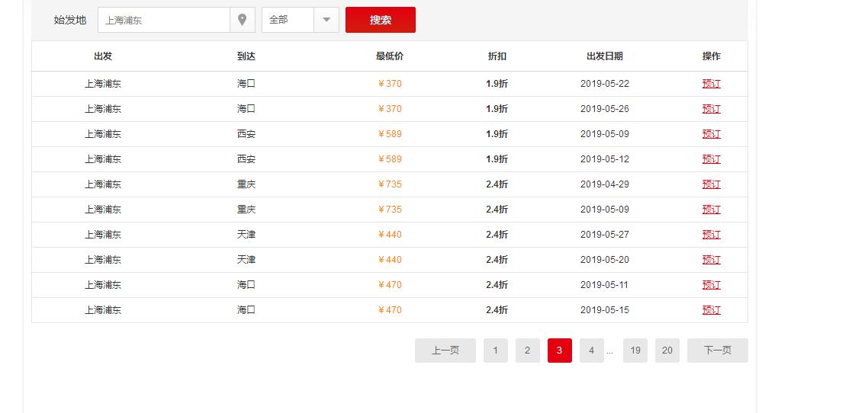Click the 到达 column header
868x413 pixels.
(246, 56)
